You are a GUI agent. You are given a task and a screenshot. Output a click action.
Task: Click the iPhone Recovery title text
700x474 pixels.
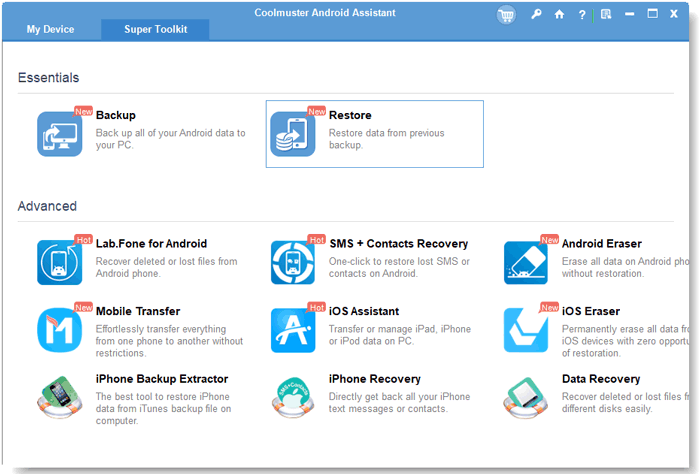[x=375, y=379]
